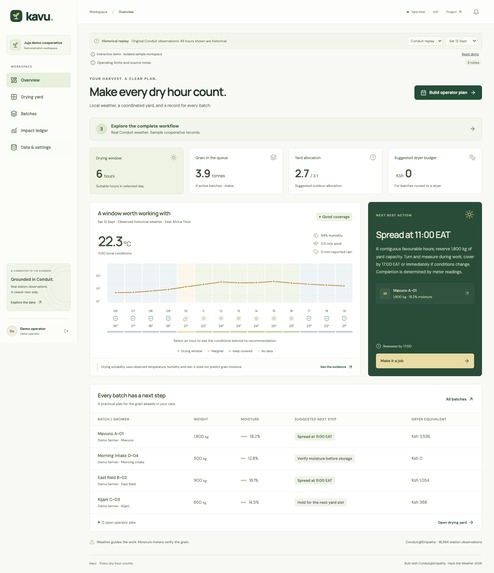Open Drying yard in the sidebar
This screenshot has width=494, height=573.
pos(38,97)
